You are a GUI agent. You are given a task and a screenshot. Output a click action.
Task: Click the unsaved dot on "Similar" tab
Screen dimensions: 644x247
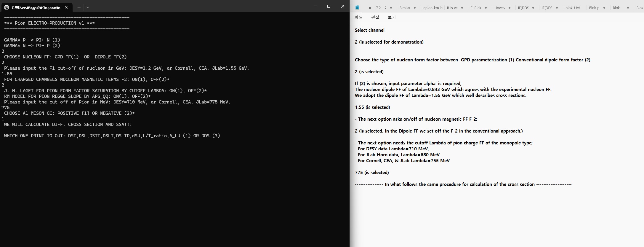[x=415, y=8]
